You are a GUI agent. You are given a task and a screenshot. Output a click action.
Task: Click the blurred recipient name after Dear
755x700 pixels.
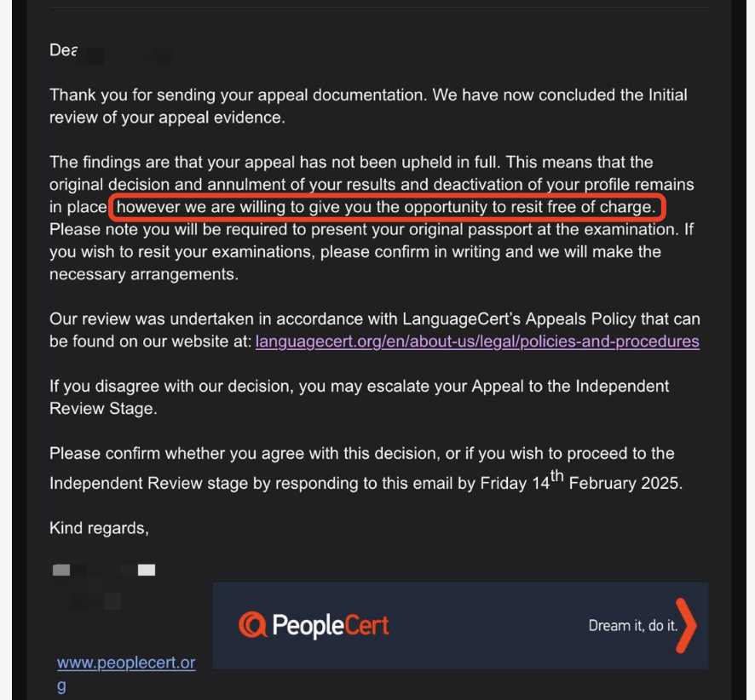[x=125, y=55]
